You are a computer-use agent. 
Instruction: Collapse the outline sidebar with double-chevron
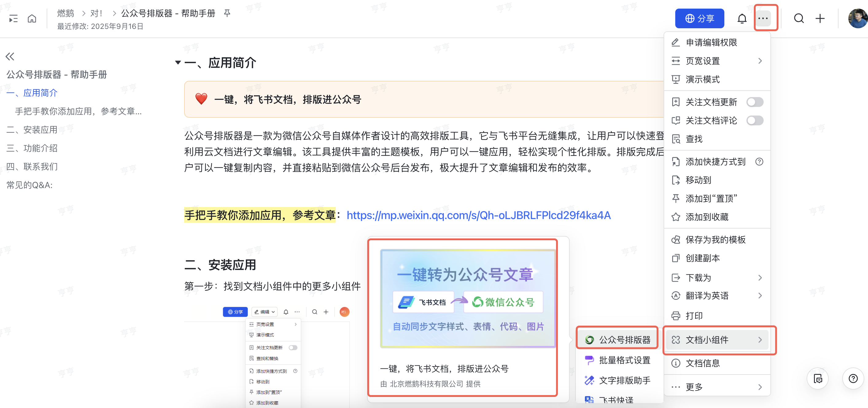tap(10, 56)
